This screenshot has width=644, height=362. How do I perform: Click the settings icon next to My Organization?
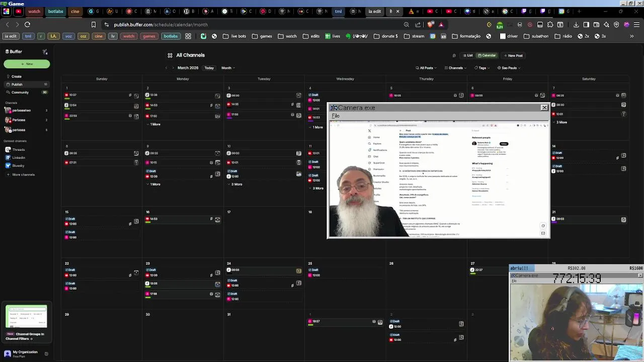[46, 354]
